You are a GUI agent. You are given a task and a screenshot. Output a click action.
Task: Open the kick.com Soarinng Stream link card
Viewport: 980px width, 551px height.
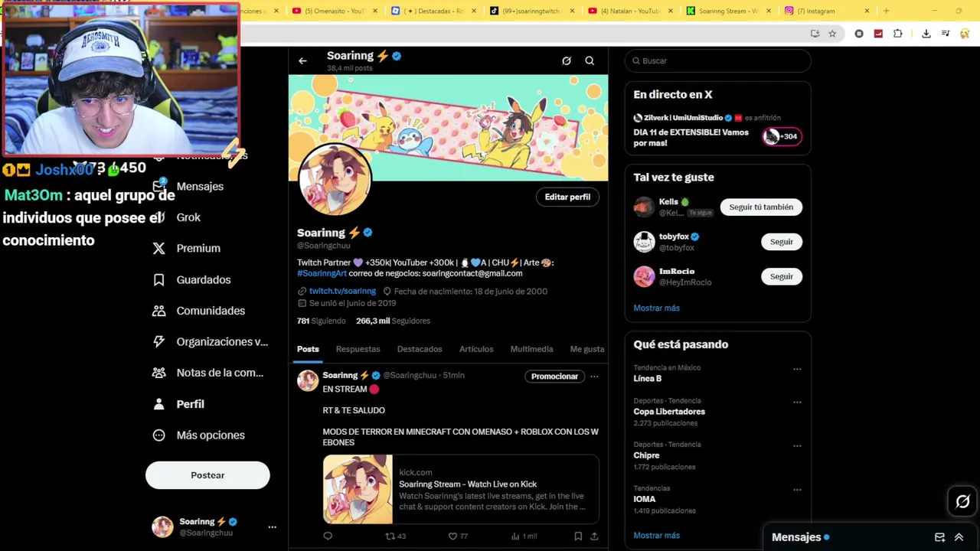(x=461, y=490)
